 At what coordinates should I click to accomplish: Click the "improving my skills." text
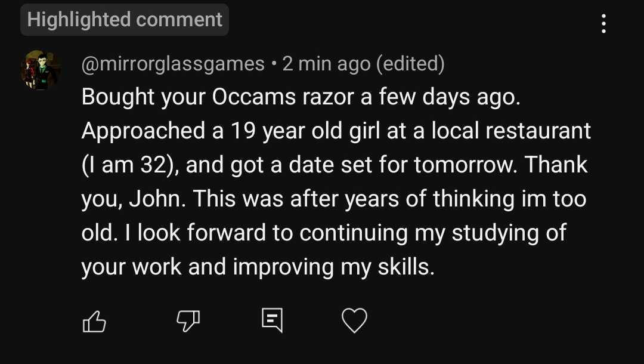tap(332, 267)
